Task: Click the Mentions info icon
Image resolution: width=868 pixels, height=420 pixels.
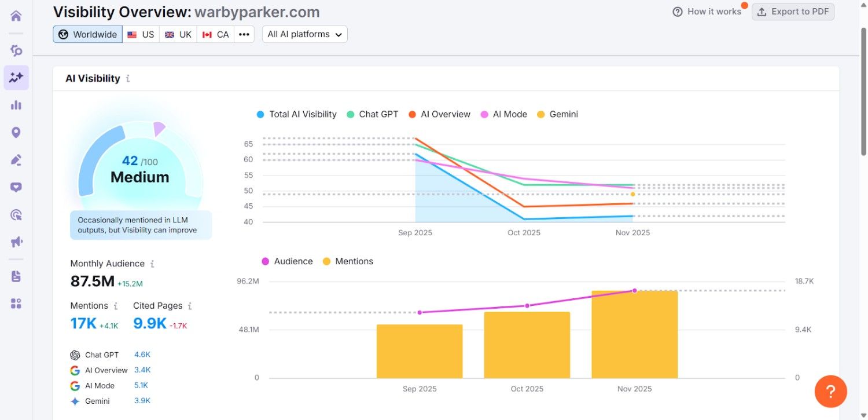Action: coord(116,306)
